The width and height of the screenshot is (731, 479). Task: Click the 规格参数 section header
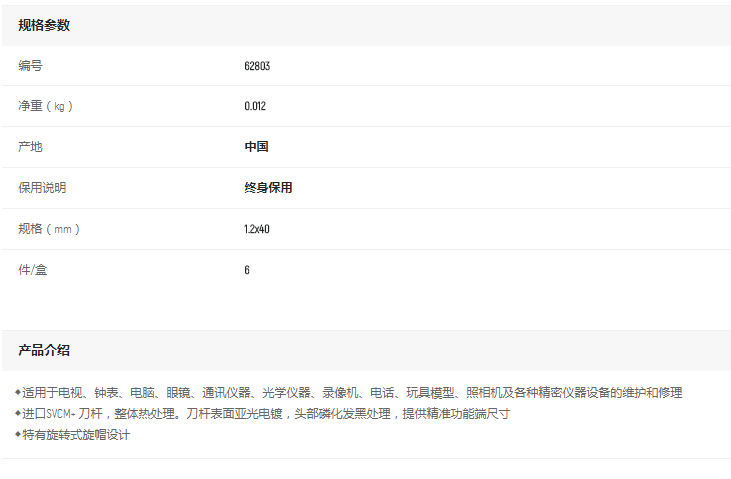coord(44,25)
